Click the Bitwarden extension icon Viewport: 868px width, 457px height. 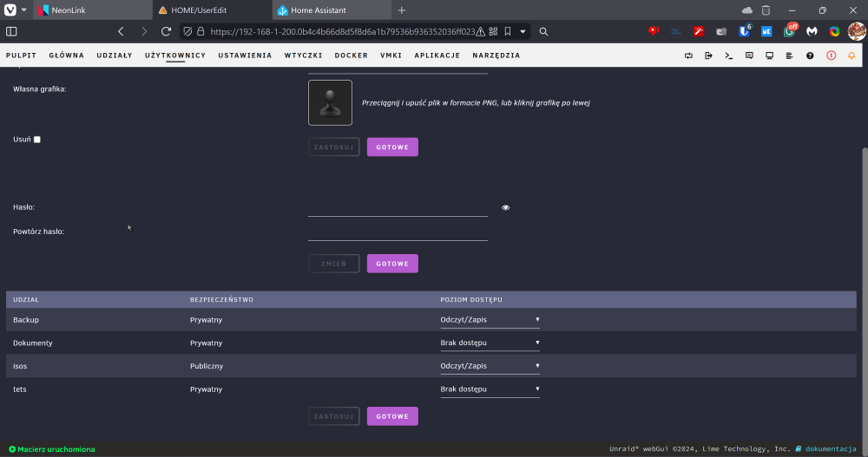tap(744, 31)
